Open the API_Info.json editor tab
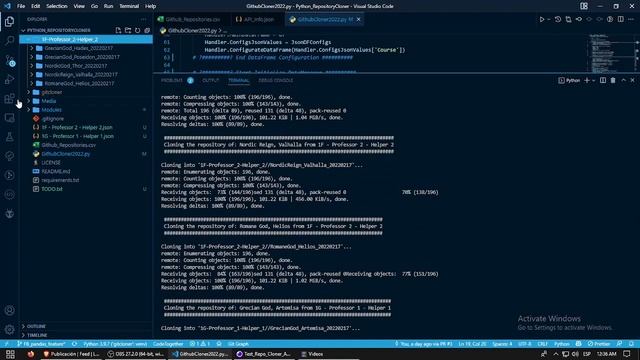The width and height of the screenshot is (640, 360). coord(258,19)
